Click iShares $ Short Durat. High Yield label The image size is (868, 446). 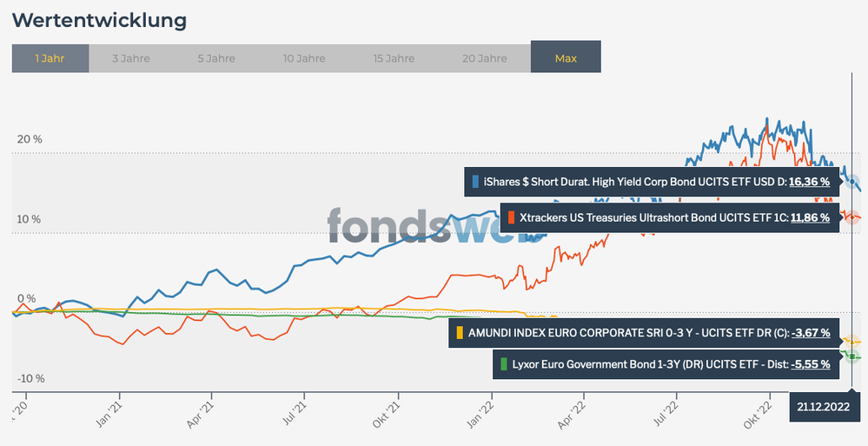tap(635, 182)
